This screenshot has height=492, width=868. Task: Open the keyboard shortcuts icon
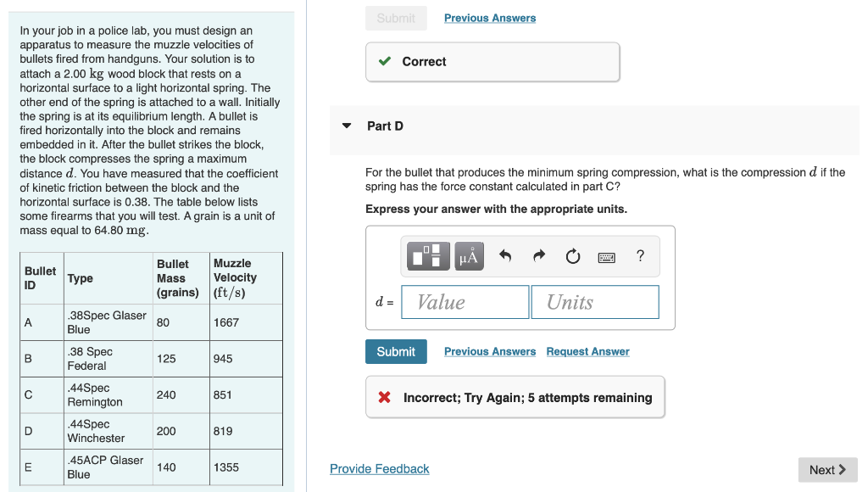(x=607, y=257)
